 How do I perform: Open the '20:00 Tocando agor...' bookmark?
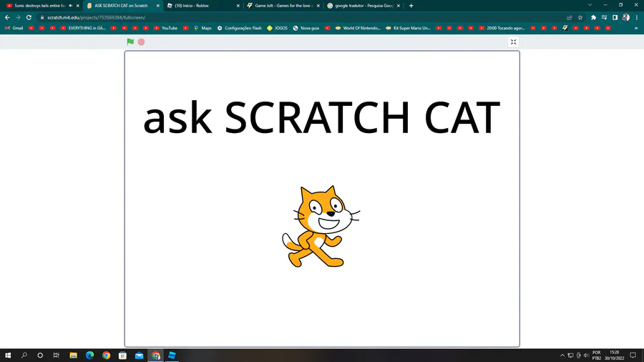tap(502, 29)
